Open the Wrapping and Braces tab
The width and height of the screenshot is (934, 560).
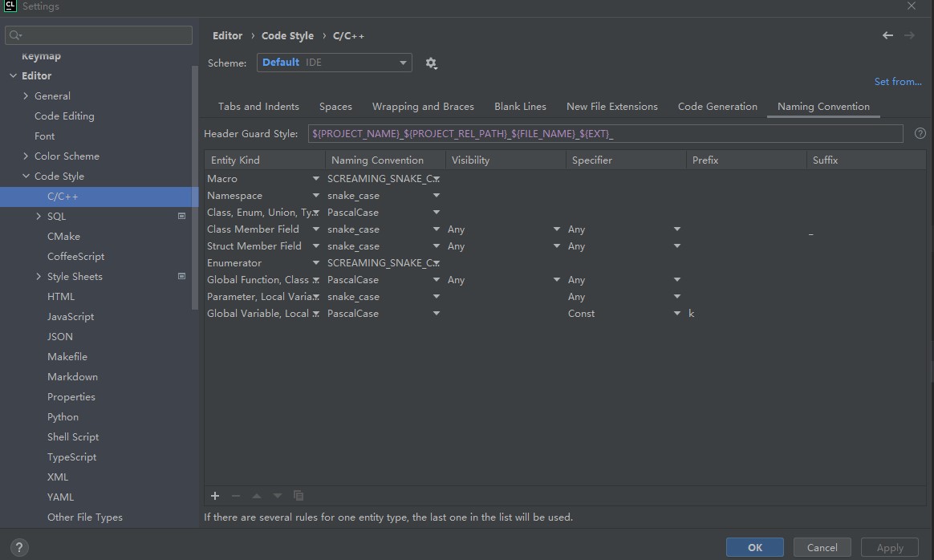coord(423,107)
